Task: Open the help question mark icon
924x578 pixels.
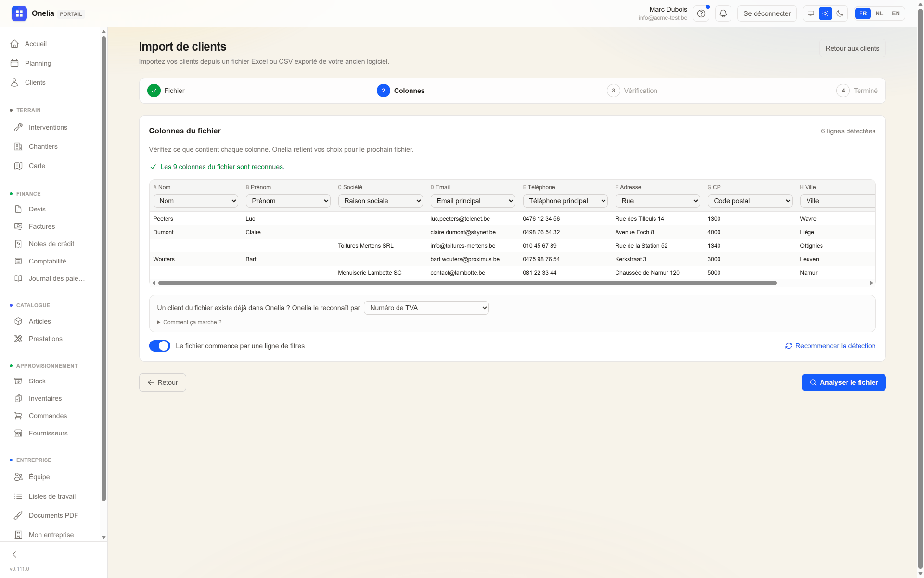Action: point(701,13)
